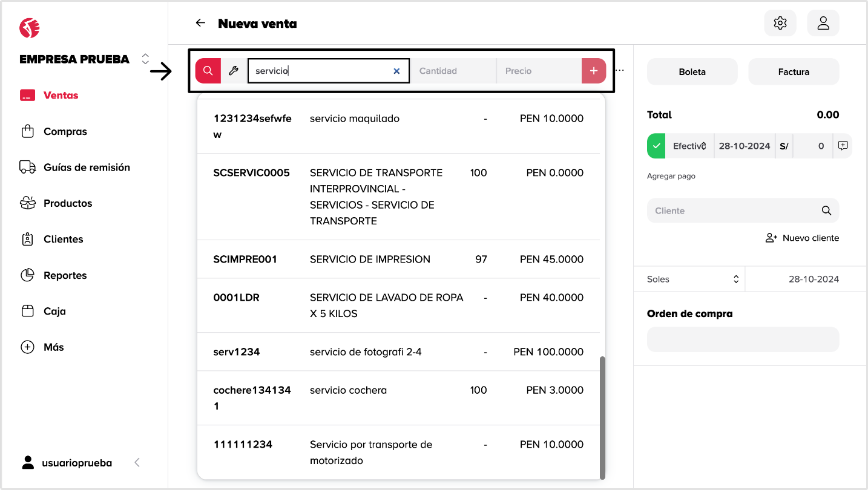
Task: Click the Nuevo cliente link
Action: coord(803,238)
